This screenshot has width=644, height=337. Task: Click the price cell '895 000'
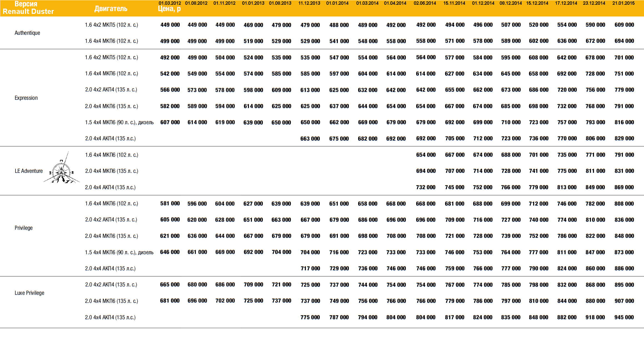(624, 285)
